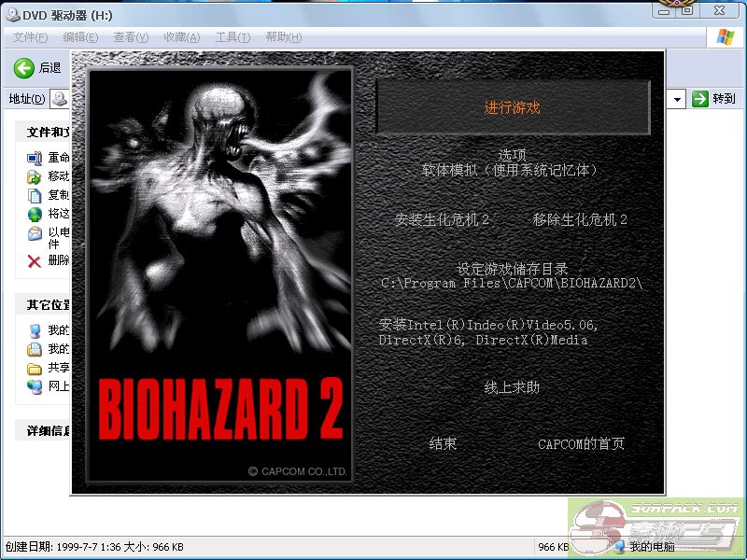The width and height of the screenshot is (747, 560).
Task: Click the green Go arrow icon
Action: coord(700,99)
